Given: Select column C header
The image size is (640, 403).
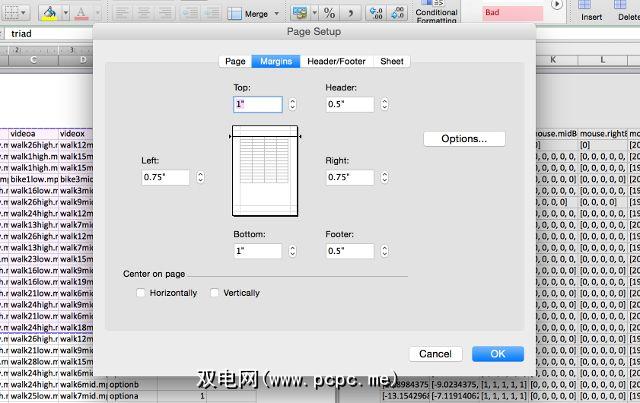Looking at the screenshot, I should pos(33,60).
